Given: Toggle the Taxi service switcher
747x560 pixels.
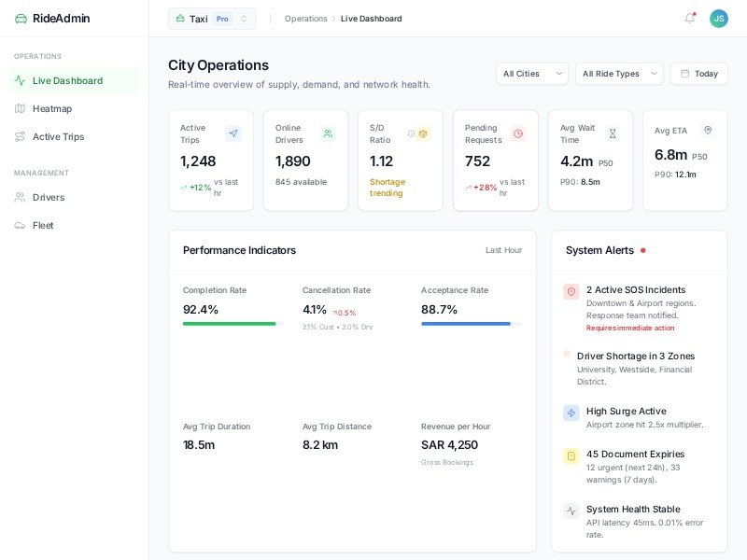Looking at the screenshot, I should coord(212,18).
